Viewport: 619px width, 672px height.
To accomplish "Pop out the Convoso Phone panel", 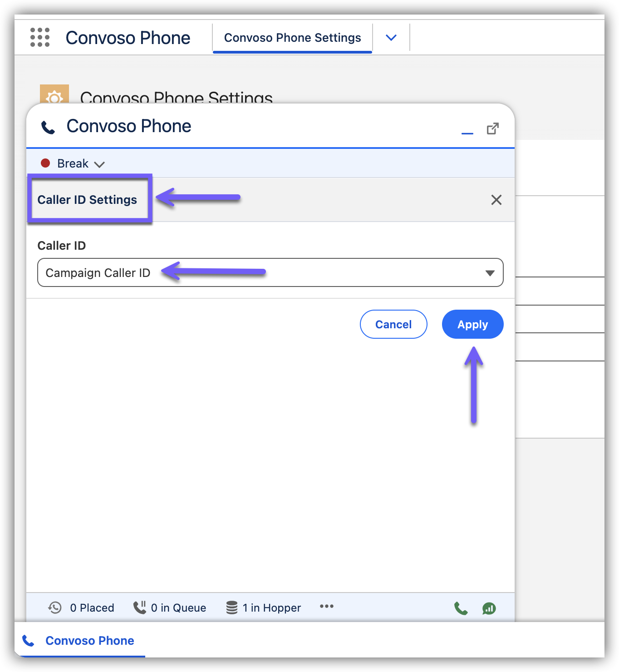I will tap(492, 129).
